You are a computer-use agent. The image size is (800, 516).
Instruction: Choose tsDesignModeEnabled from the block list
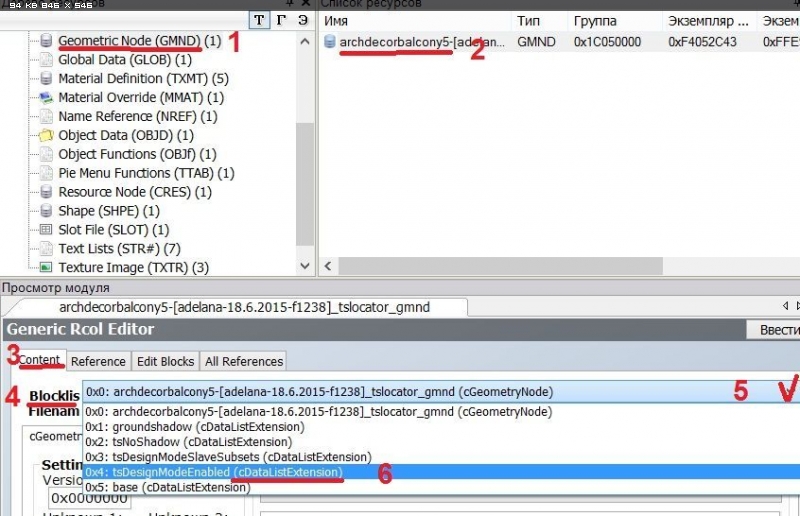(227, 472)
